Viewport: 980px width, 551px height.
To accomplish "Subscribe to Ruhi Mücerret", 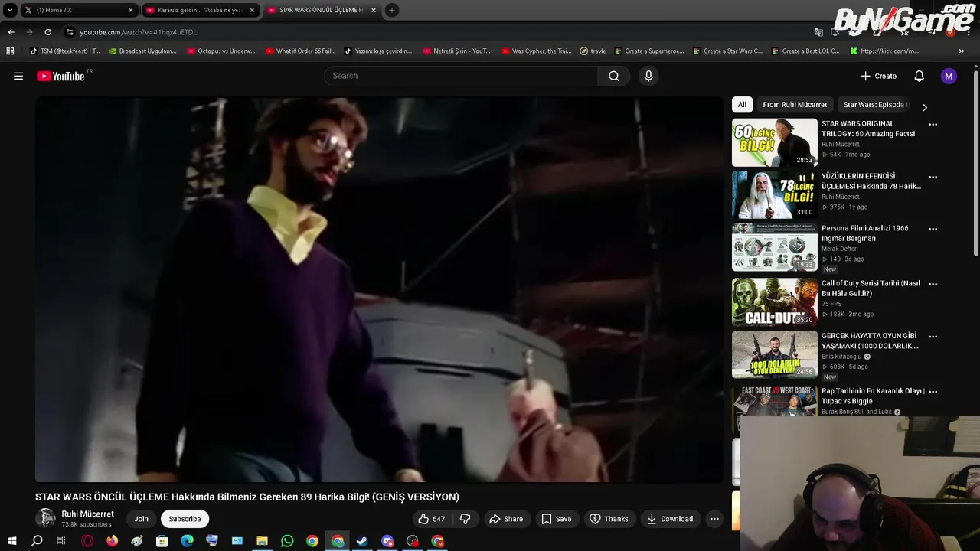I will 185,519.
